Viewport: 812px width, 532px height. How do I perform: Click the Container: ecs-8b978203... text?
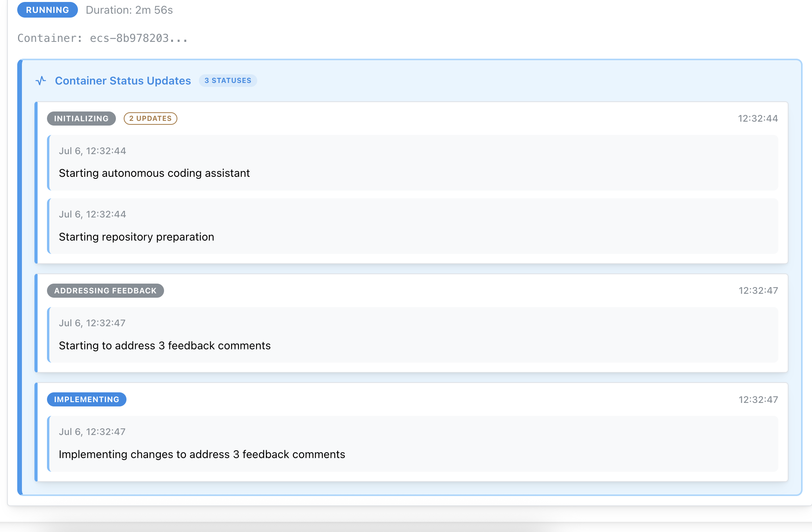(x=103, y=38)
